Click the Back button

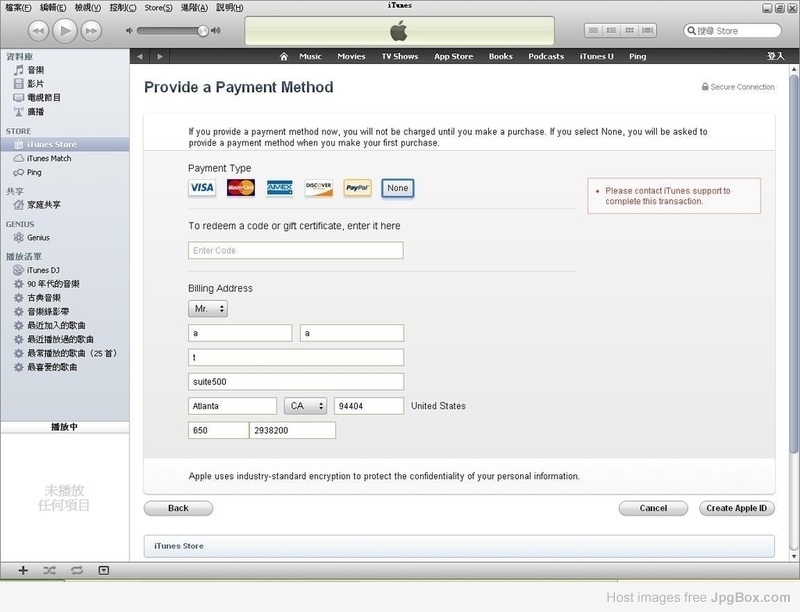pyautogui.click(x=178, y=508)
